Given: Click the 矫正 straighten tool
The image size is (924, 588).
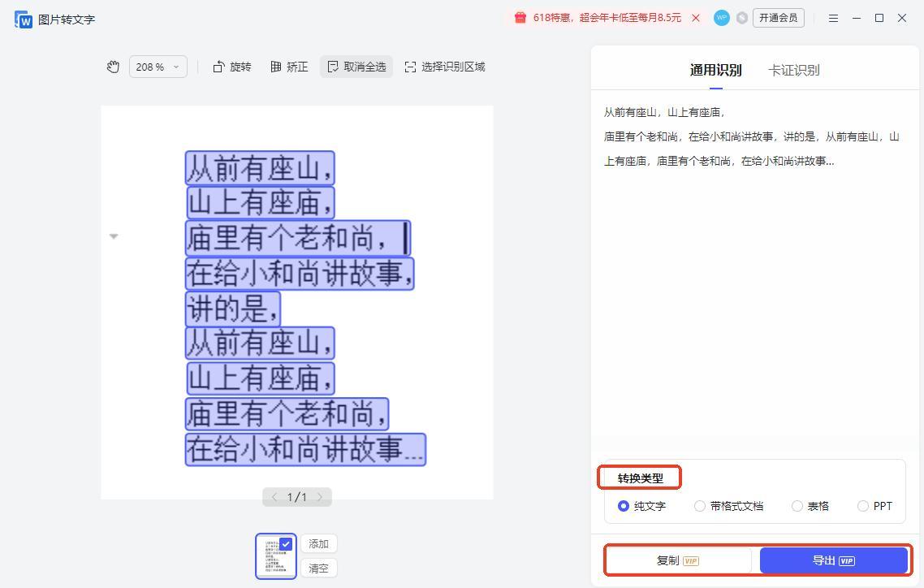Looking at the screenshot, I should coord(289,67).
